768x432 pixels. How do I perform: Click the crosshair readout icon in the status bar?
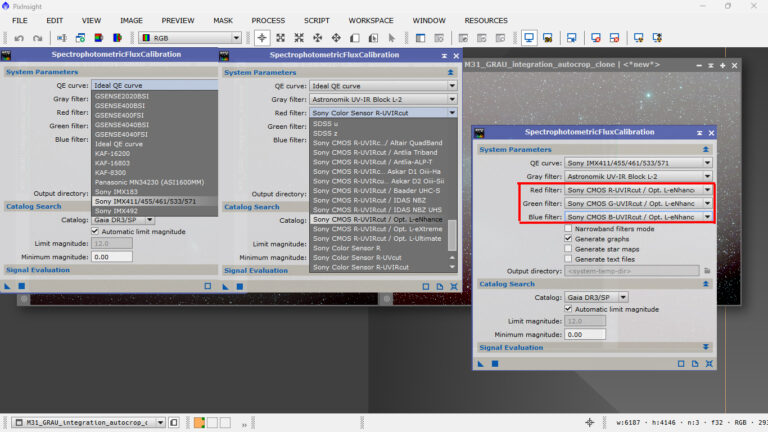pos(590,422)
